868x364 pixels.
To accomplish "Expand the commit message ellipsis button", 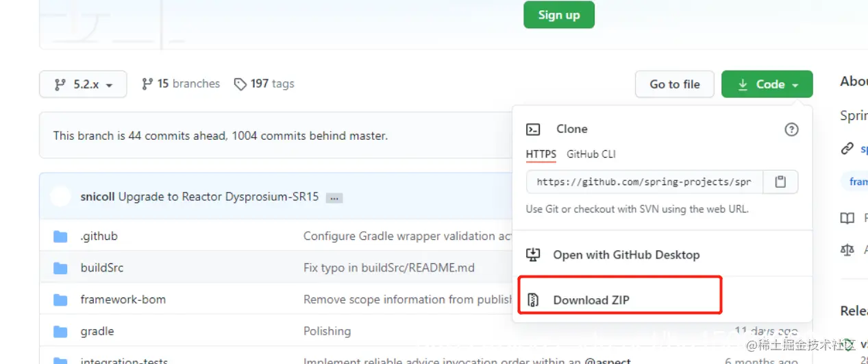I will (x=334, y=197).
